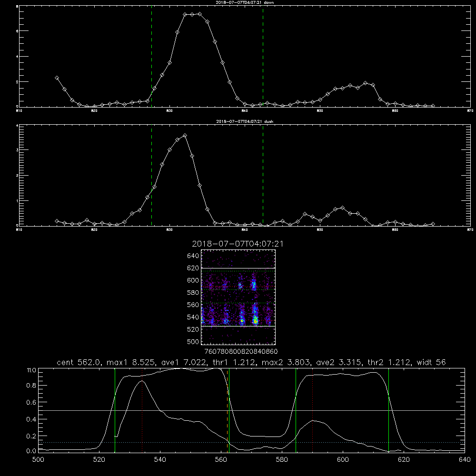Click the 'max1 8.525' value in stats line

131,362
